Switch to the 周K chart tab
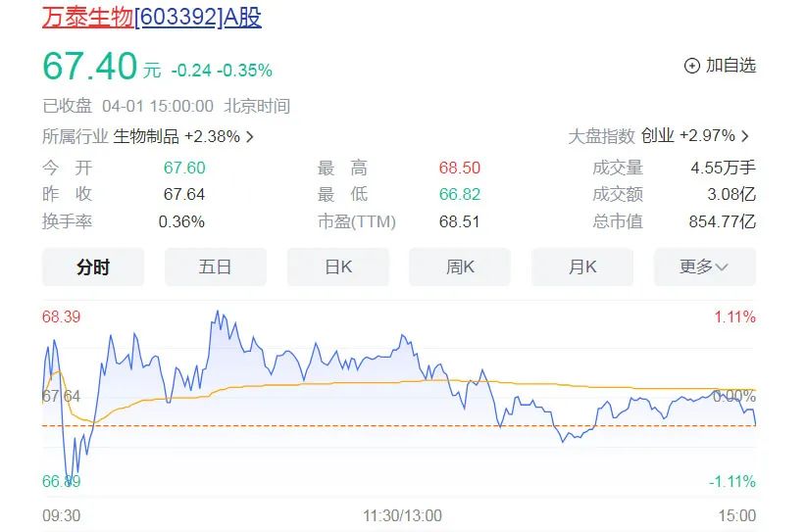 460,267
